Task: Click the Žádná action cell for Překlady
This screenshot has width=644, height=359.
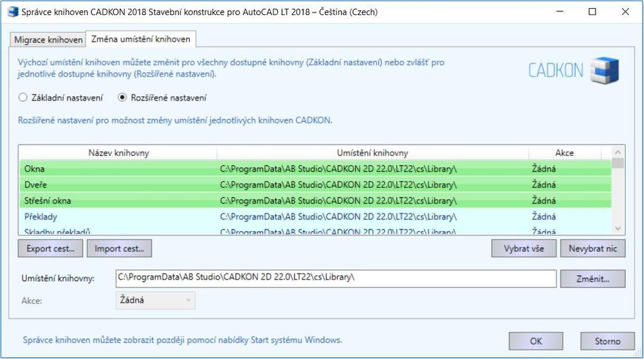Action: tap(544, 216)
